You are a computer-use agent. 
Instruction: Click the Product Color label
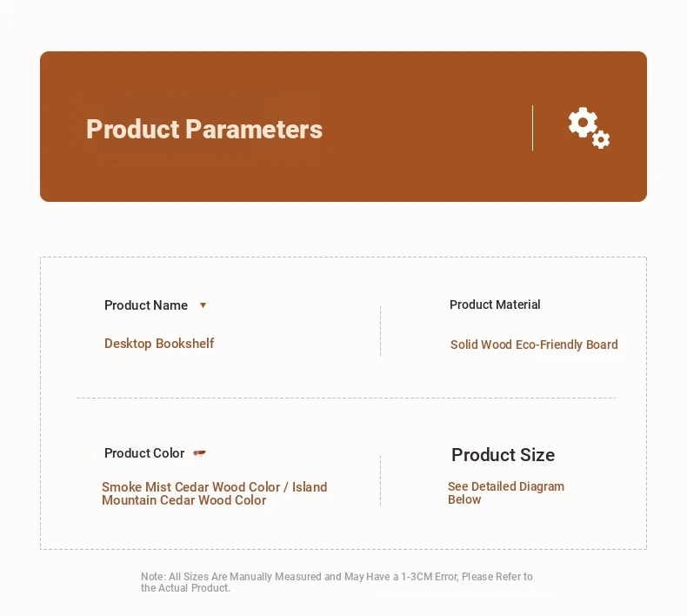144,453
